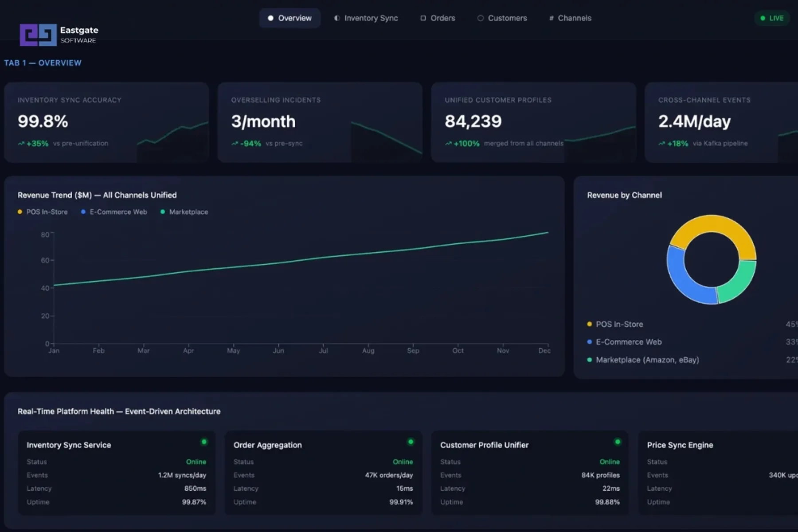The width and height of the screenshot is (798, 532).
Task: Toggle the Marketplace legend entry
Action: pos(184,212)
